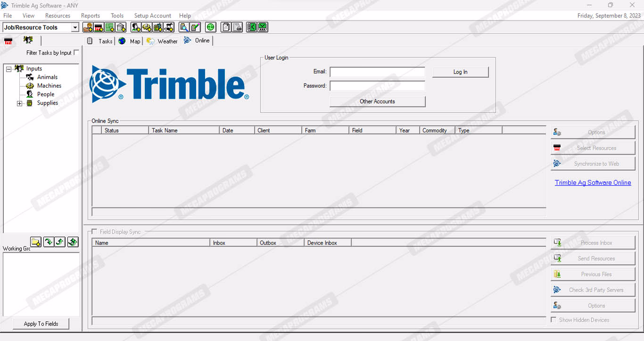Click the printer toolbar icon
The width and height of the screenshot is (644, 341).
(x=237, y=27)
